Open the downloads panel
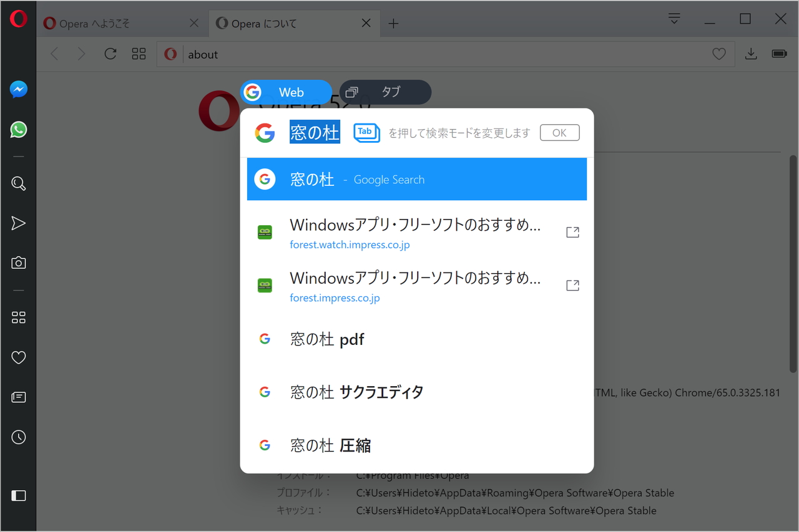Image resolution: width=799 pixels, height=532 pixels. [x=751, y=54]
